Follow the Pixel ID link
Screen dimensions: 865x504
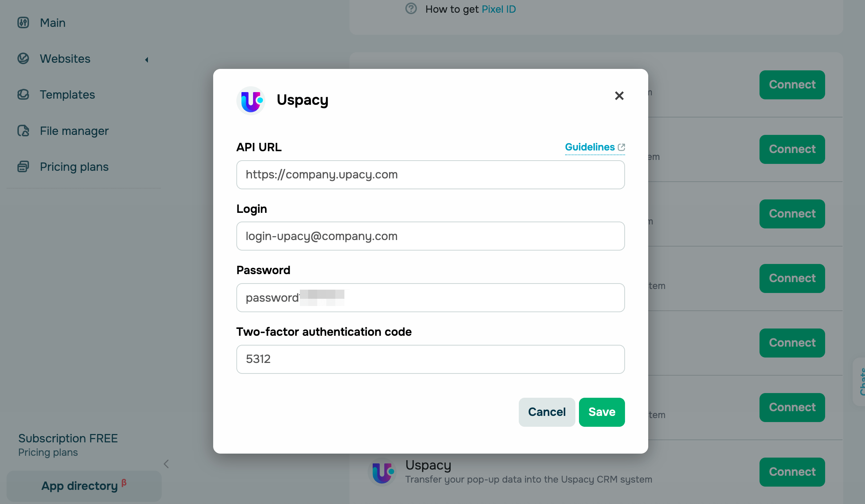(498, 9)
